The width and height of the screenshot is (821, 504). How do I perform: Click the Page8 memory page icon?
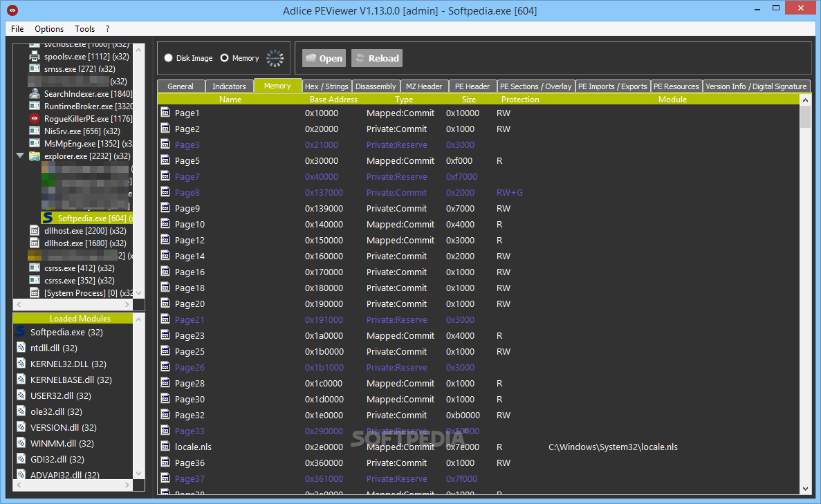(x=165, y=192)
